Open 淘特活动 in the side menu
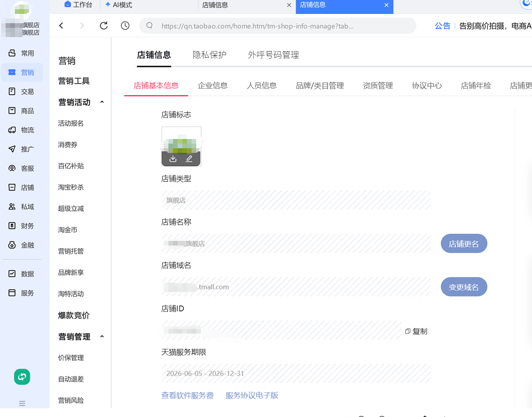 tap(71, 294)
